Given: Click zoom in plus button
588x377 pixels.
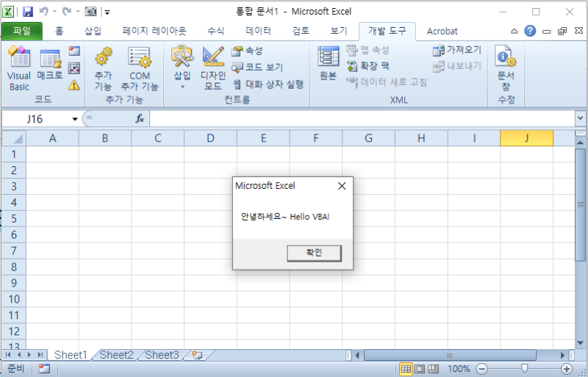Looking at the screenshot, I should click(567, 369).
